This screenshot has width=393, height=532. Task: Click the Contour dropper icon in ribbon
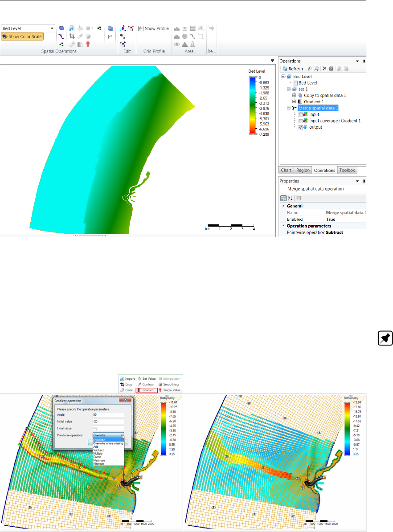80,37
